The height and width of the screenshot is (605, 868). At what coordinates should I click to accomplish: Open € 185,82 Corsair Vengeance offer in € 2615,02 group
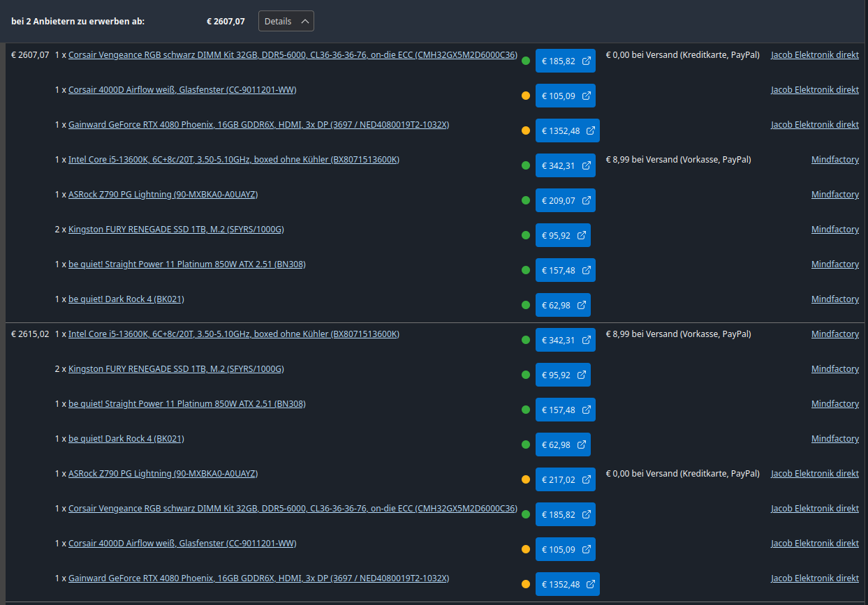(x=566, y=514)
